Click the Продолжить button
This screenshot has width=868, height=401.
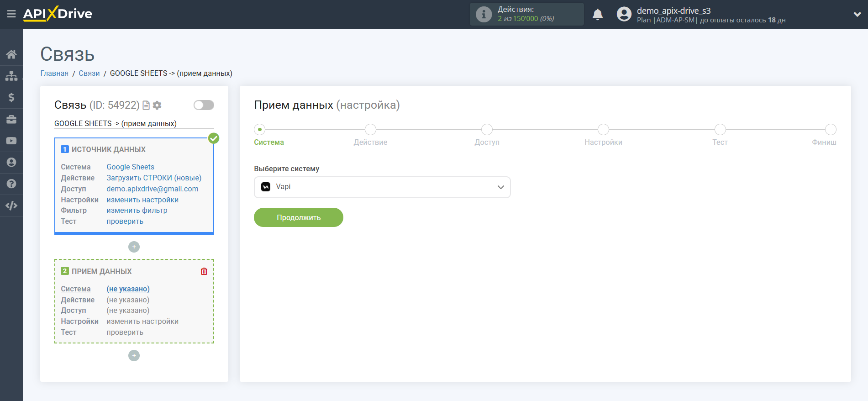point(299,217)
